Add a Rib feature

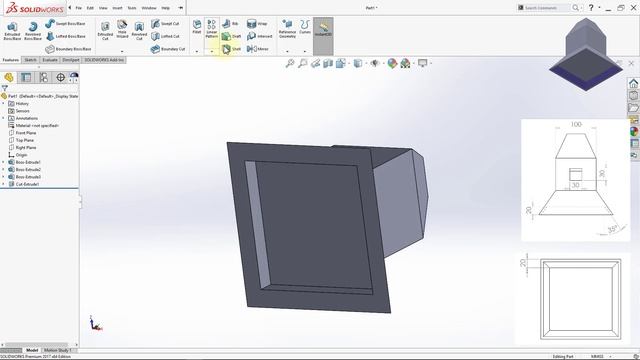[230, 24]
